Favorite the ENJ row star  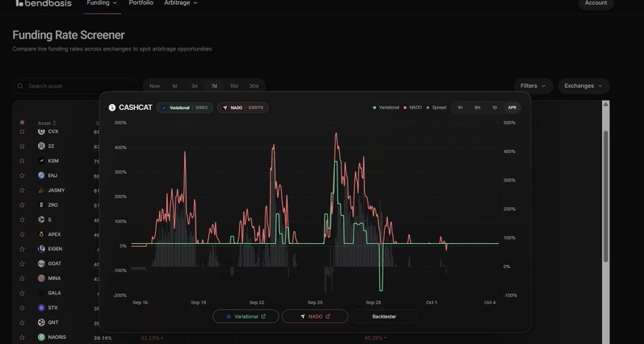coord(22,176)
